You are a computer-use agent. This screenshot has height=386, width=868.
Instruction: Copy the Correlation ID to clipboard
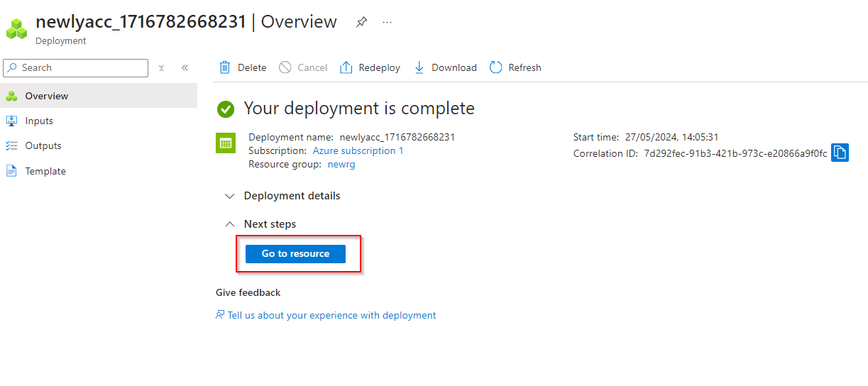(840, 153)
